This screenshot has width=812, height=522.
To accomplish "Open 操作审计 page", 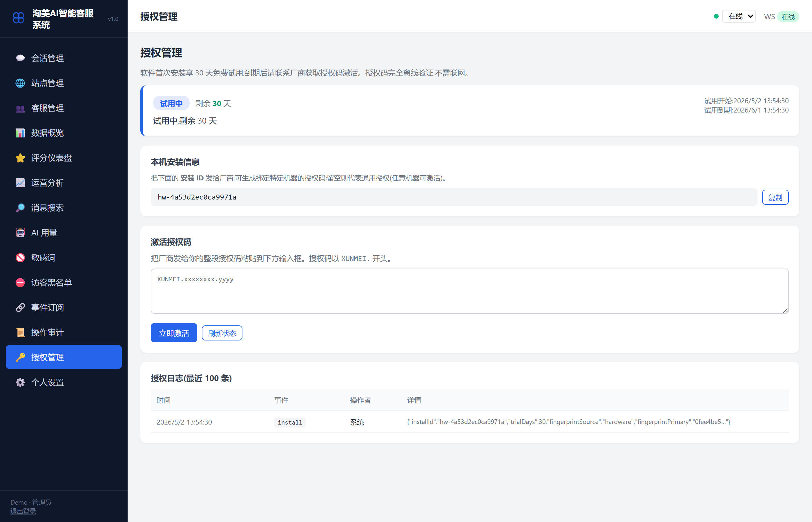I will (64, 333).
